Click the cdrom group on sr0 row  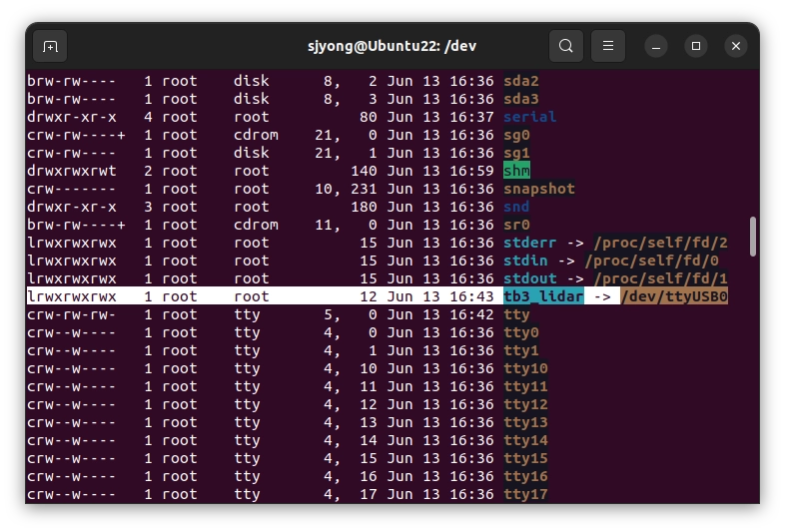(x=256, y=226)
